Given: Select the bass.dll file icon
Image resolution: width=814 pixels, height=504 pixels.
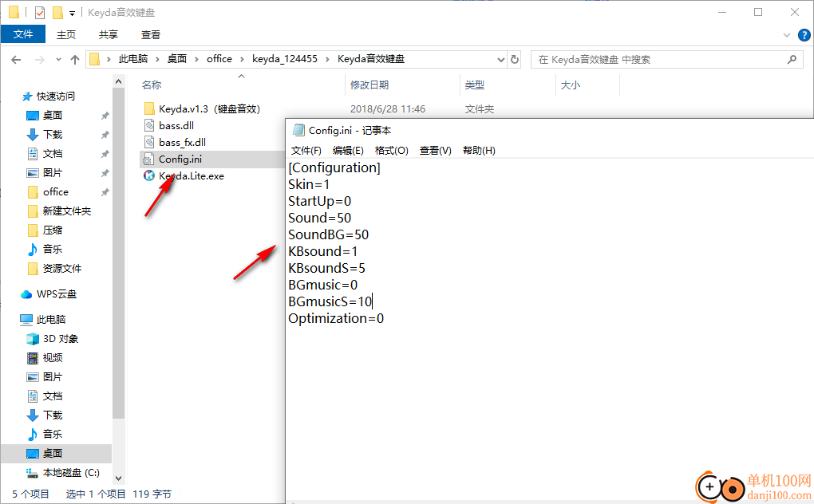Looking at the screenshot, I should pos(149,125).
